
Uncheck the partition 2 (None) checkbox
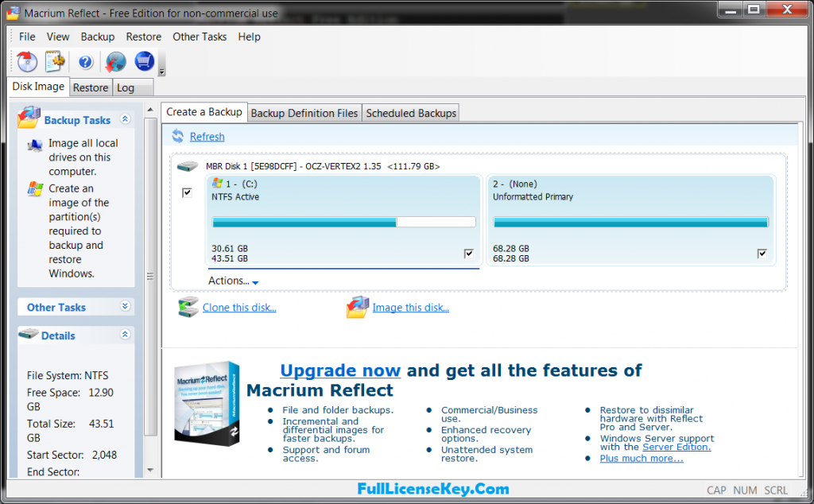[762, 254]
